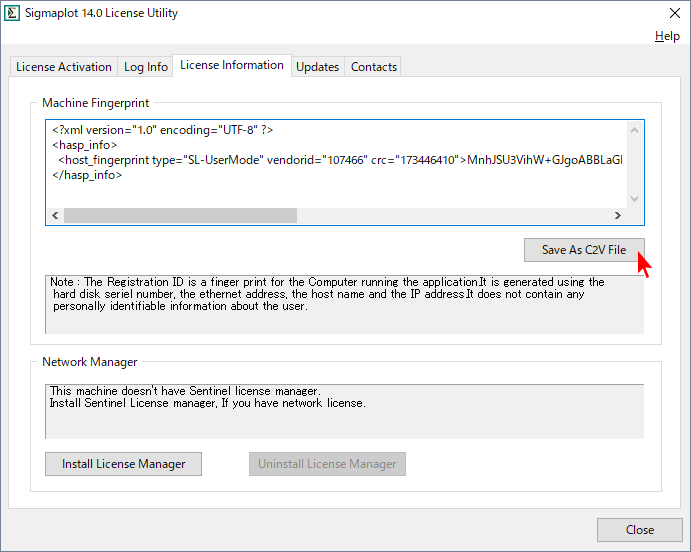Click Install License Manager button

[x=123, y=464]
